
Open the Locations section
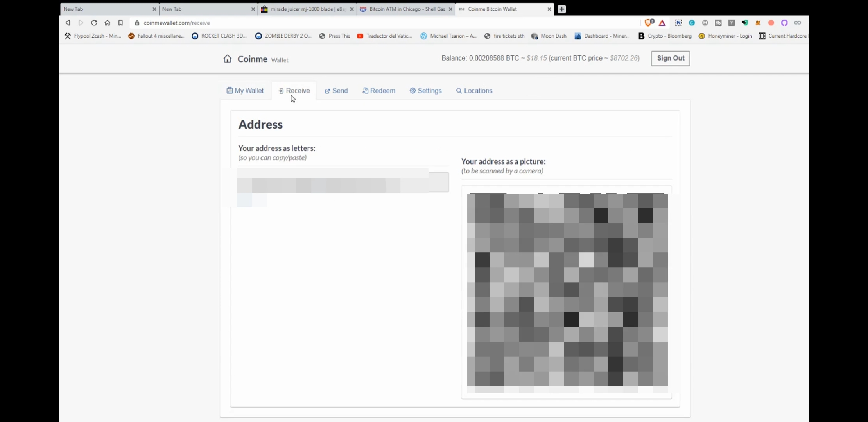tap(474, 90)
